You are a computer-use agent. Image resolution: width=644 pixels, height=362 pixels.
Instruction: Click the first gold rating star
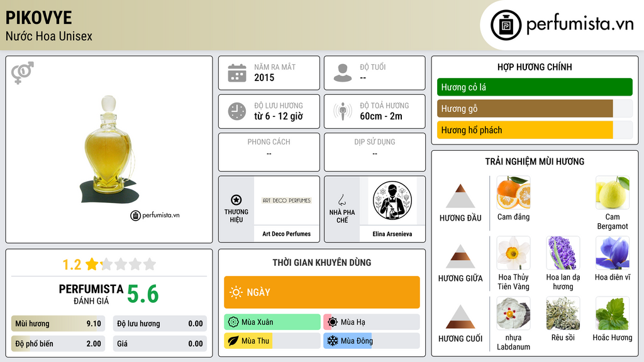(x=92, y=264)
